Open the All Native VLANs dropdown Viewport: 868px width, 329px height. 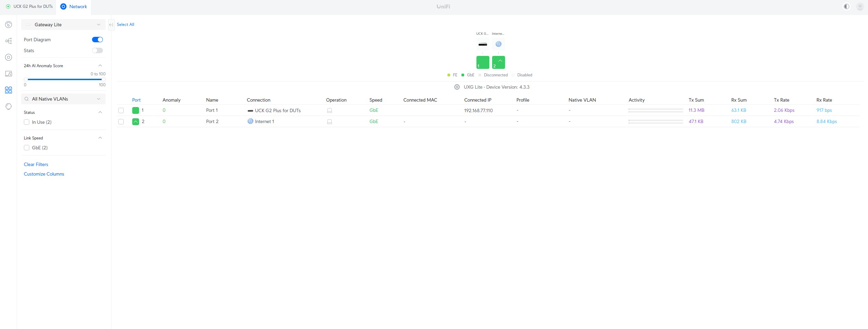point(63,99)
